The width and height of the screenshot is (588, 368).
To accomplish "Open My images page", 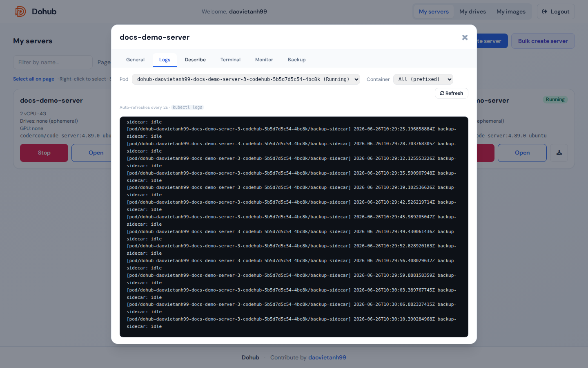I will click(x=511, y=11).
